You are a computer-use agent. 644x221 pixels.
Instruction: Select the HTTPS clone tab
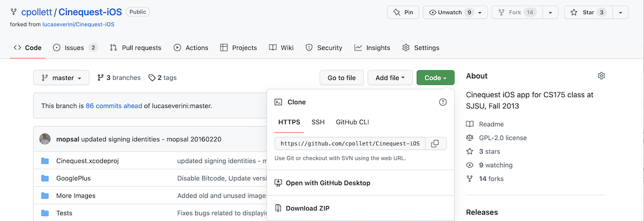pyautogui.click(x=289, y=122)
